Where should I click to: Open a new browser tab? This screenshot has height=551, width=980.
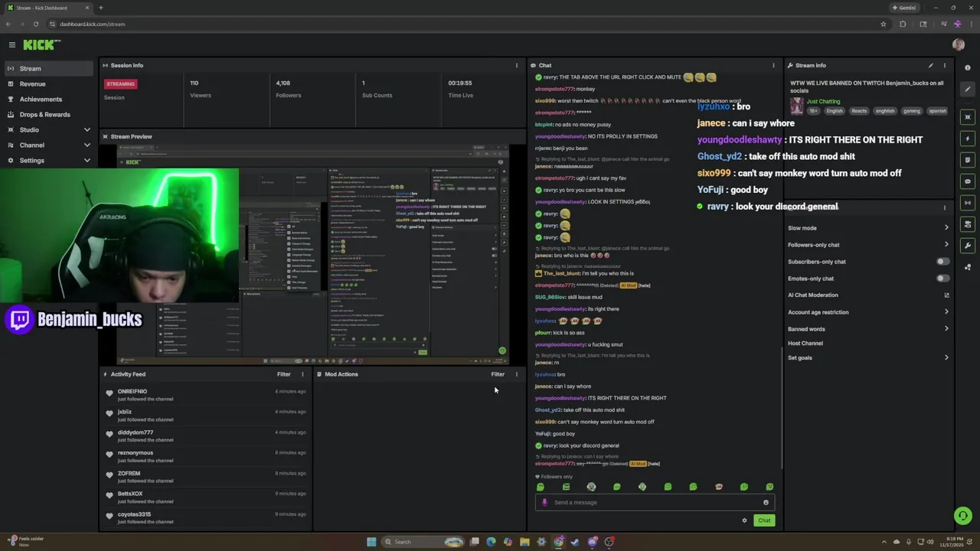[100, 8]
